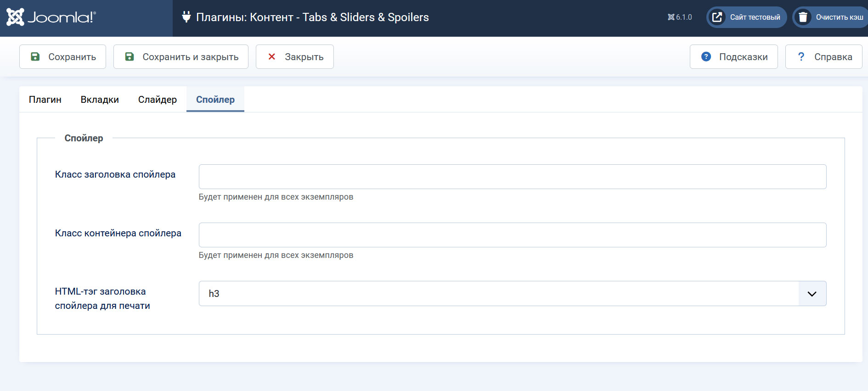Switch to the Вкладки tab
868x391 pixels.
pos(100,100)
